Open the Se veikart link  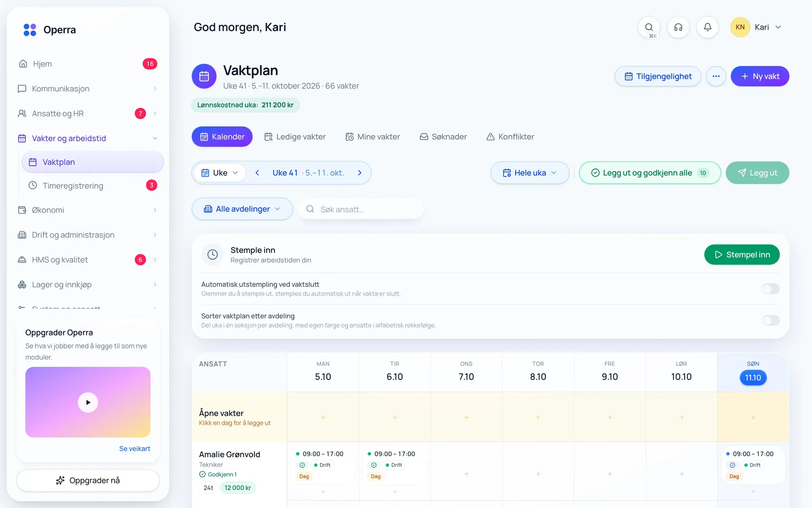click(135, 448)
